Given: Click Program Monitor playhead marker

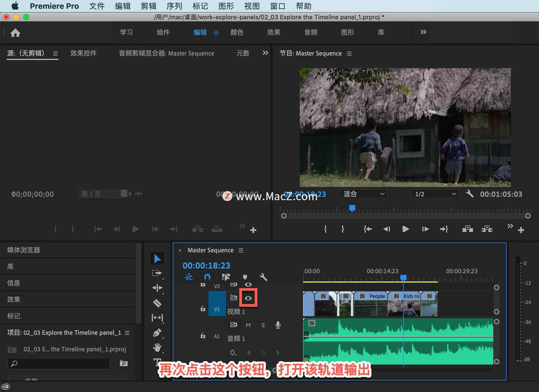Looking at the screenshot, I should [352, 208].
